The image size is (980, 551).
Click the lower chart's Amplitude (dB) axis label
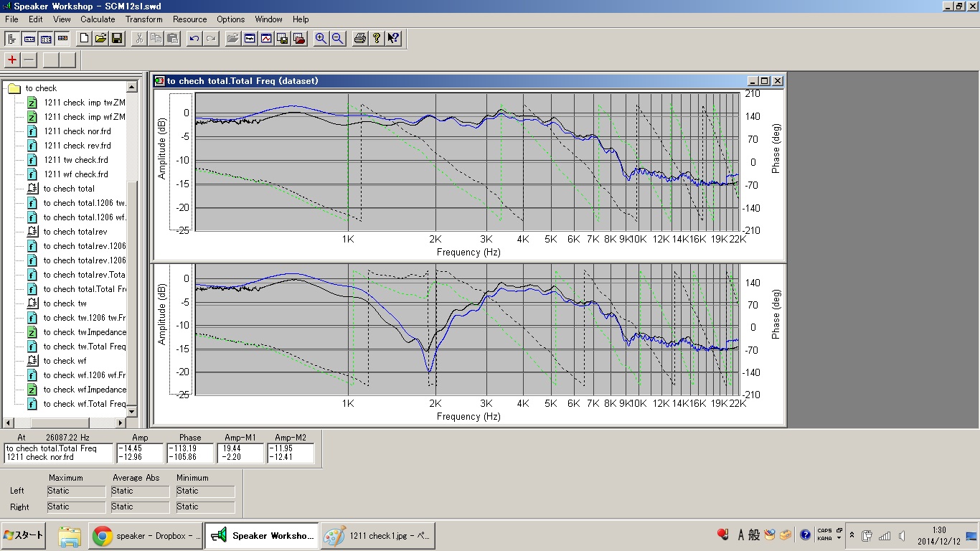tap(162, 313)
